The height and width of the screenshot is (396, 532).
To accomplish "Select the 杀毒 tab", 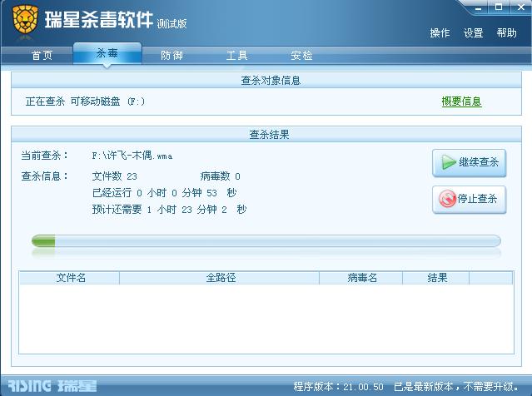I will 107,53.
